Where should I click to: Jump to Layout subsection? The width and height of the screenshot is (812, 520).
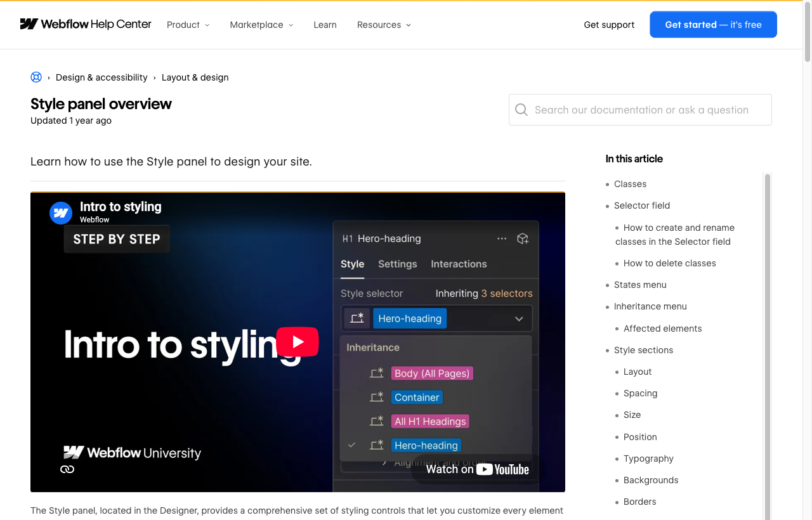click(638, 372)
